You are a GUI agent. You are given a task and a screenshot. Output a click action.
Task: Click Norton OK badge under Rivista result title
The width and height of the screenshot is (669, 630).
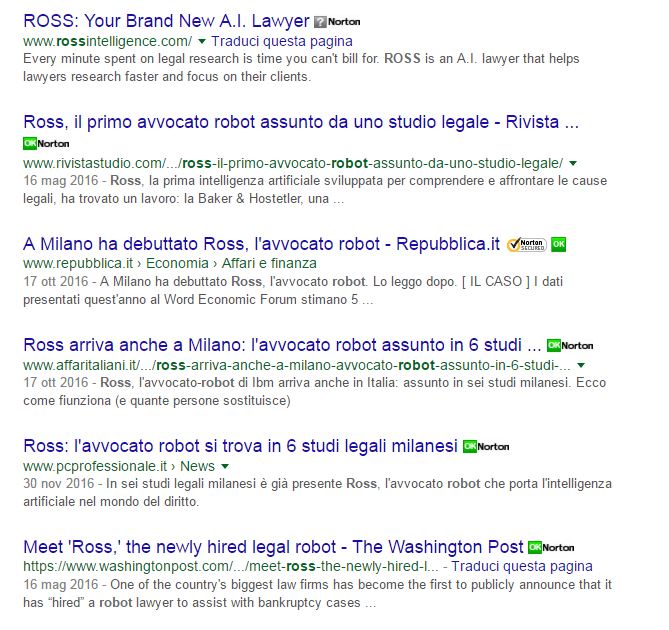click(46, 143)
